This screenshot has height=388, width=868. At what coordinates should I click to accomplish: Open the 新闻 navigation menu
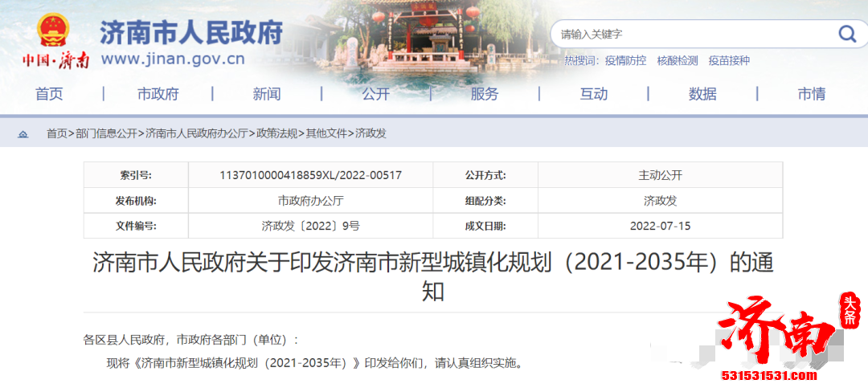[x=267, y=94]
